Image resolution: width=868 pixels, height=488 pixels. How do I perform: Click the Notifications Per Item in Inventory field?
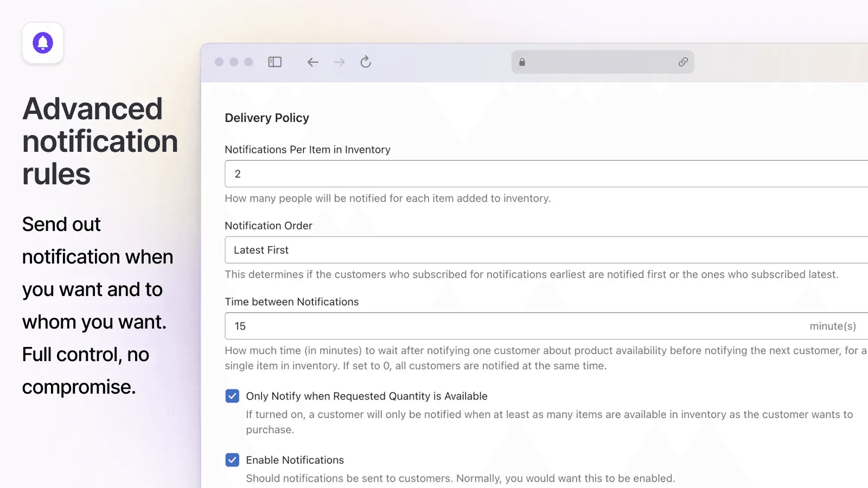pos(542,174)
